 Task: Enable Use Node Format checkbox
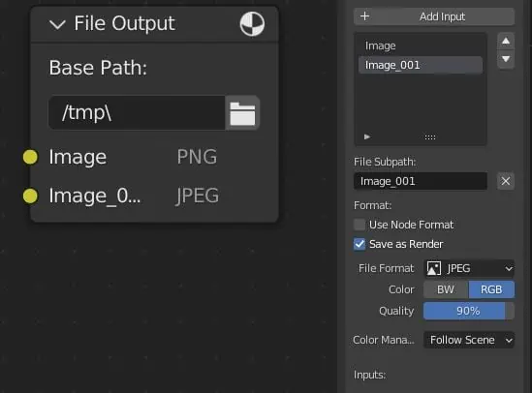pyautogui.click(x=360, y=225)
